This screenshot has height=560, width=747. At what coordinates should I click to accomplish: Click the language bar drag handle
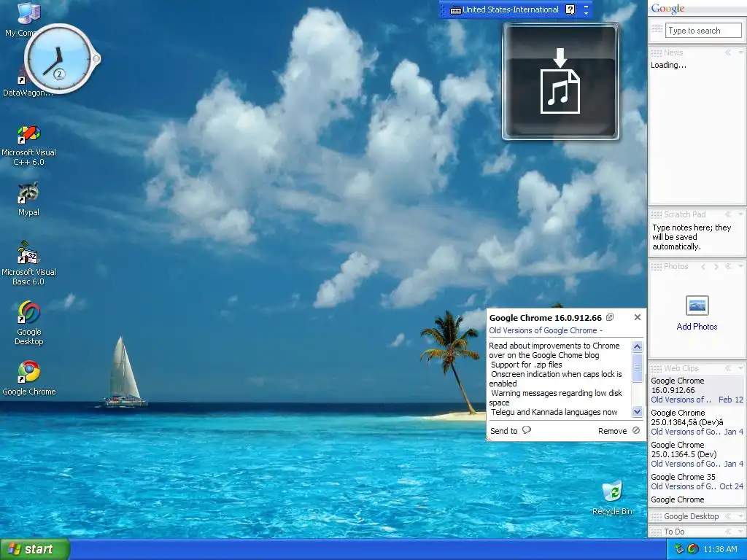442,9
